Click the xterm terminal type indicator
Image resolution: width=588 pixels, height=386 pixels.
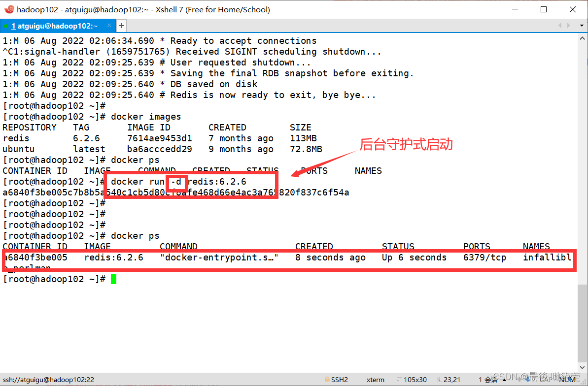(x=375, y=380)
